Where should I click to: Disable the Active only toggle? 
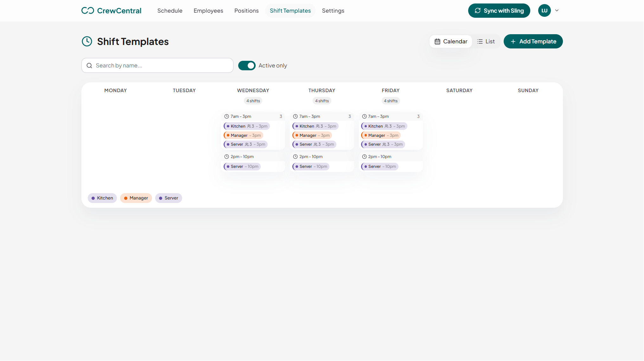coord(247,65)
